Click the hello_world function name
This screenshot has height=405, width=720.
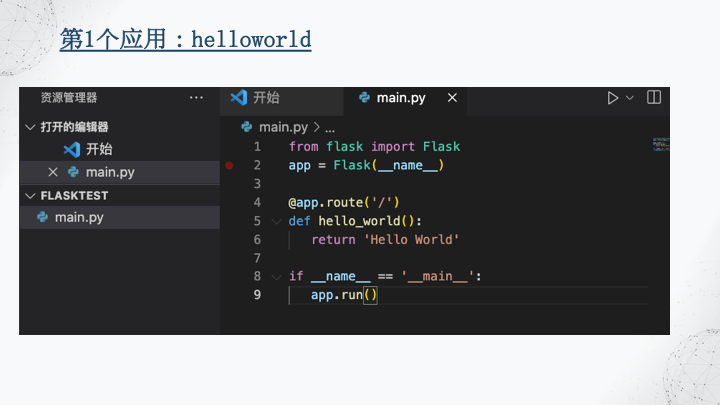360,221
